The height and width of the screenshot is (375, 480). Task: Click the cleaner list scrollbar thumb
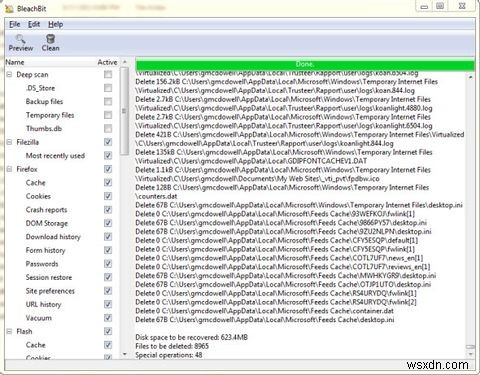click(x=124, y=111)
